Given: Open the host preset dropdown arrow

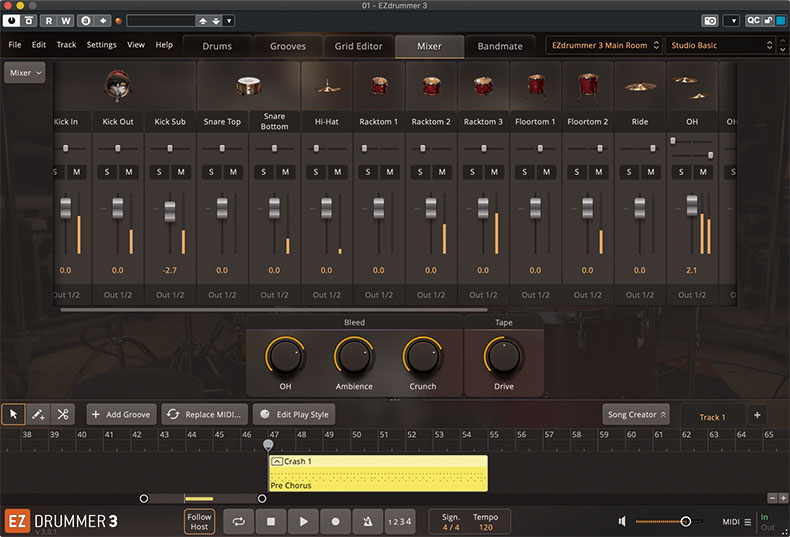Looking at the screenshot, I should (229, 21).
